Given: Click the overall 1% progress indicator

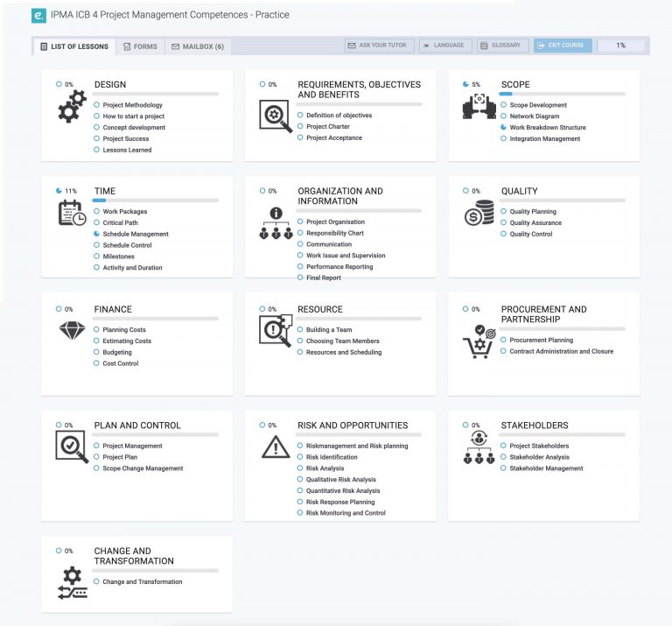Looking at the screenshot, I should tap(621, 45).
